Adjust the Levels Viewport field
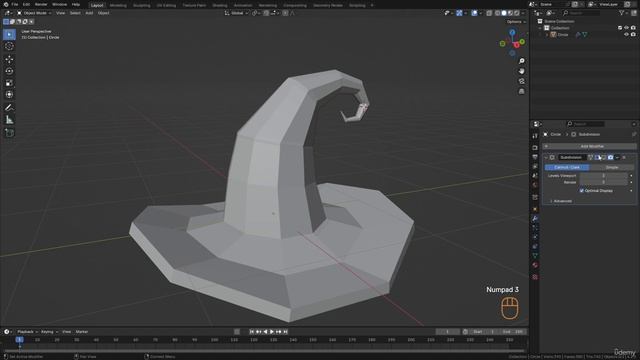This screenshot has height=360, width=640. pyautogui.click(x=603, y=176)
